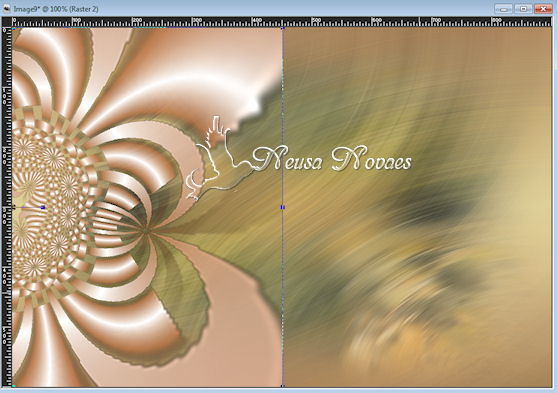The height and width of the screenshot is (393, 557).
Task: Click the bottom-center selection edge handle
Action: point(283,386)
